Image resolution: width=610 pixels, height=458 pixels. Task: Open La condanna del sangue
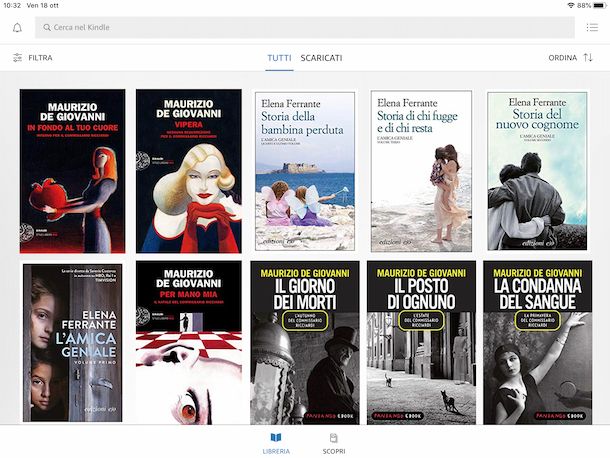[538, 343]
